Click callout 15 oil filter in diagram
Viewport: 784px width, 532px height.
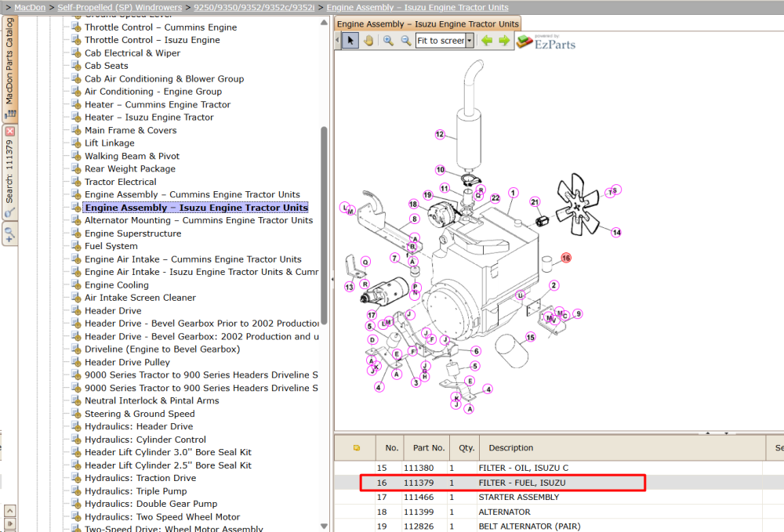(530, 337)
